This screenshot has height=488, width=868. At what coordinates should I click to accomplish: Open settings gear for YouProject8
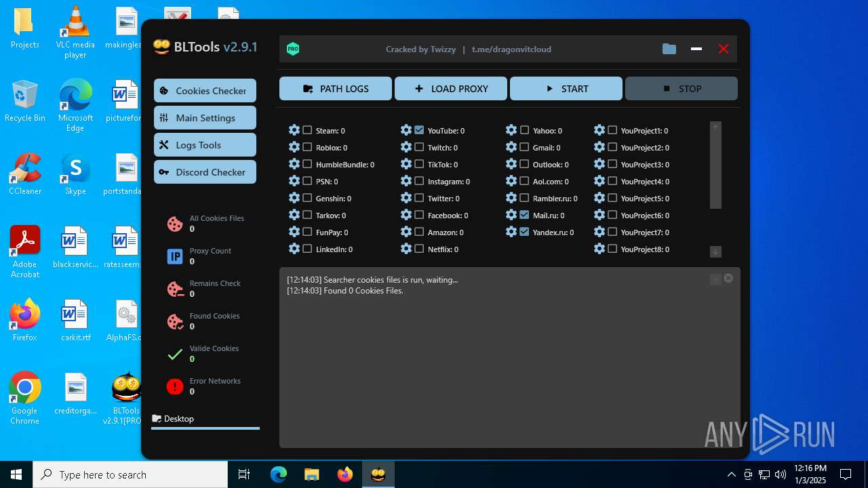[599, 249]
